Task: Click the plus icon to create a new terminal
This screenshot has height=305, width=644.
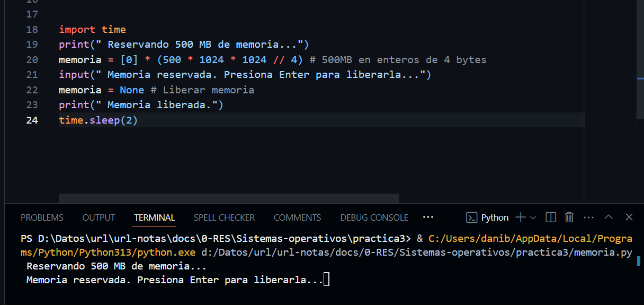Action: (521, 217)
